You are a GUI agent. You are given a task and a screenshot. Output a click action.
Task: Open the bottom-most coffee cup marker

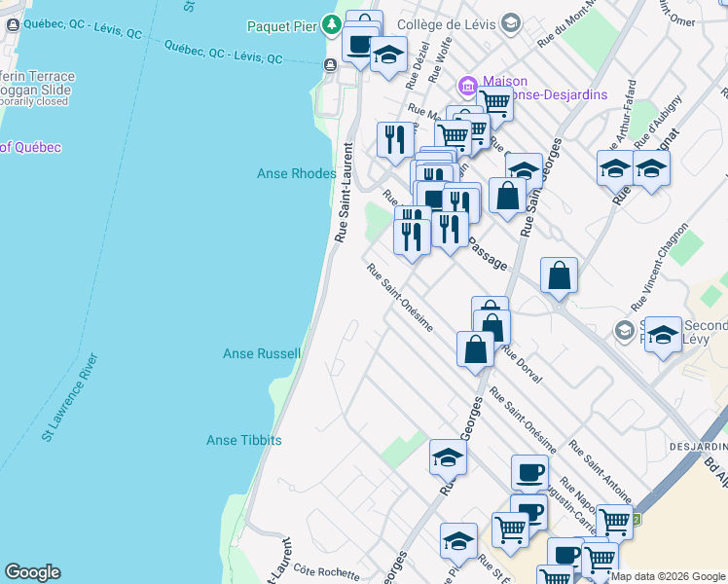(x=565, y=554)
